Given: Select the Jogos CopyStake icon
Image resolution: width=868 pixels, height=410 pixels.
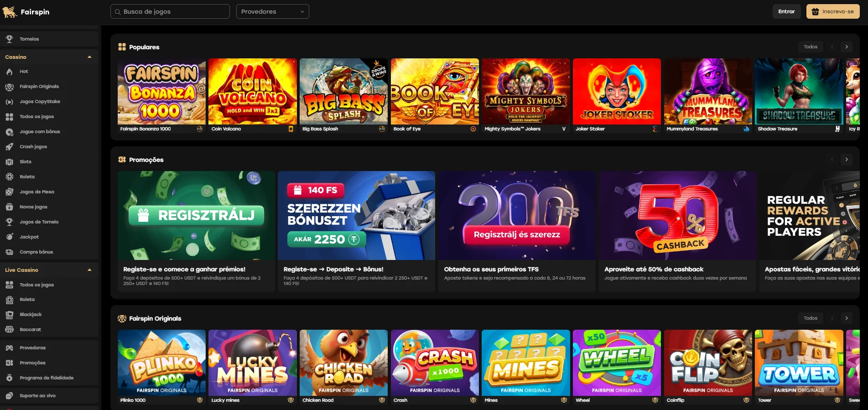Looking at the screenshot, I should [x=9, y=102].
